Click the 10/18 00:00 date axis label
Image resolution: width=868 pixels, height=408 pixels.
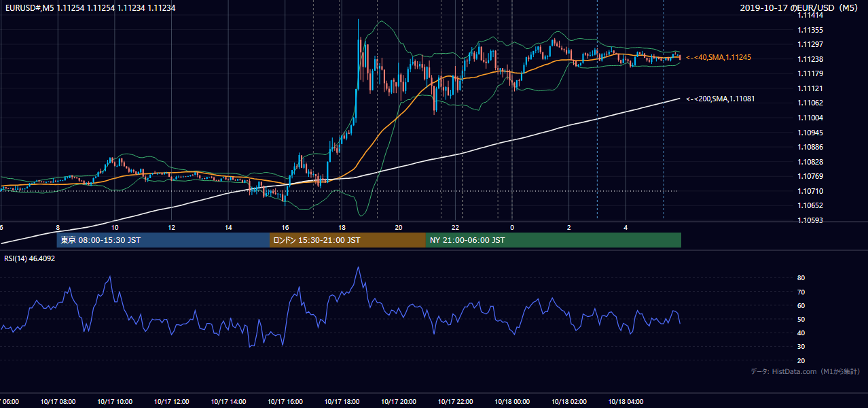(x=512, y=402)
